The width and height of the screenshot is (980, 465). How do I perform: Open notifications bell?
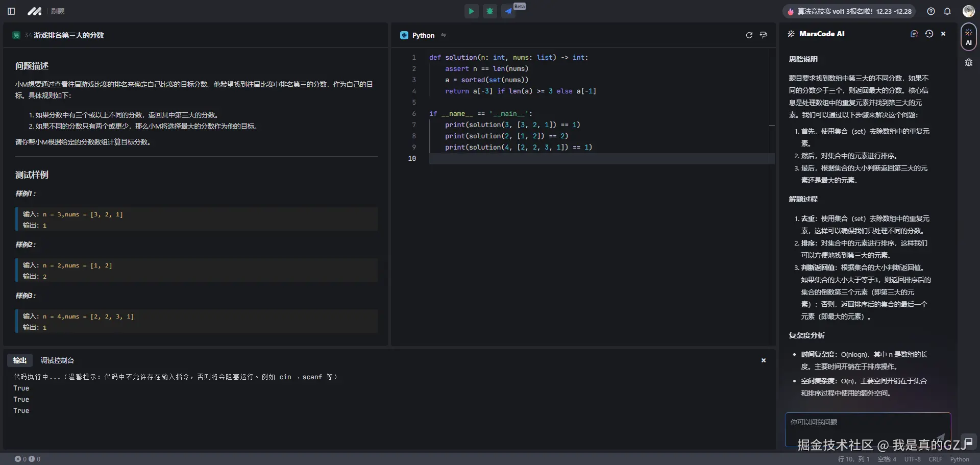coord(947,11)
